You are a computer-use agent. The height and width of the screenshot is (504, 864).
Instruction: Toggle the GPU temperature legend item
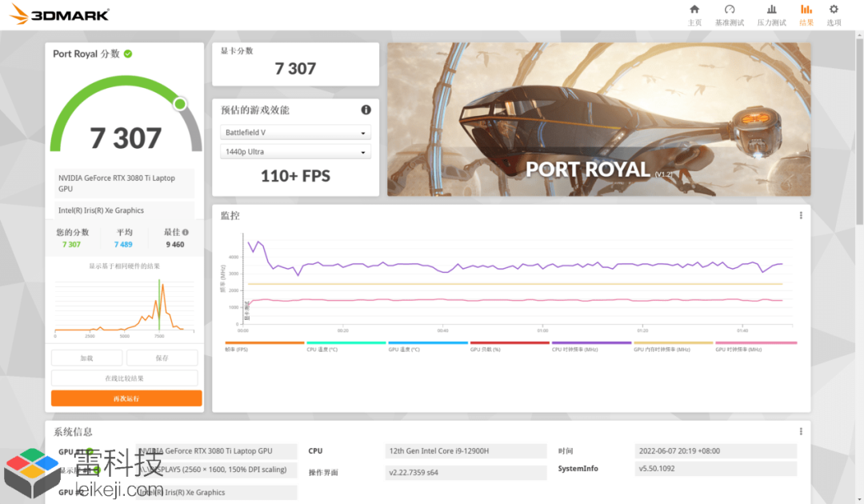pyautogui.click(x=427, y=346)
